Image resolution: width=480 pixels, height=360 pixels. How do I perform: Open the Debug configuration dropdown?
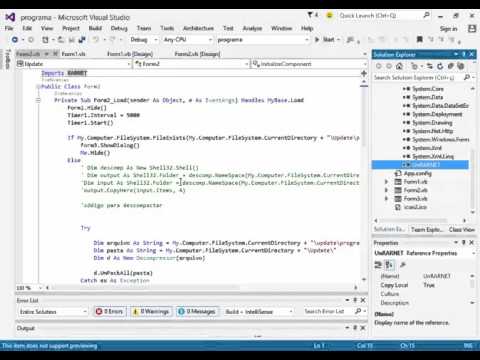pos(144,40)
